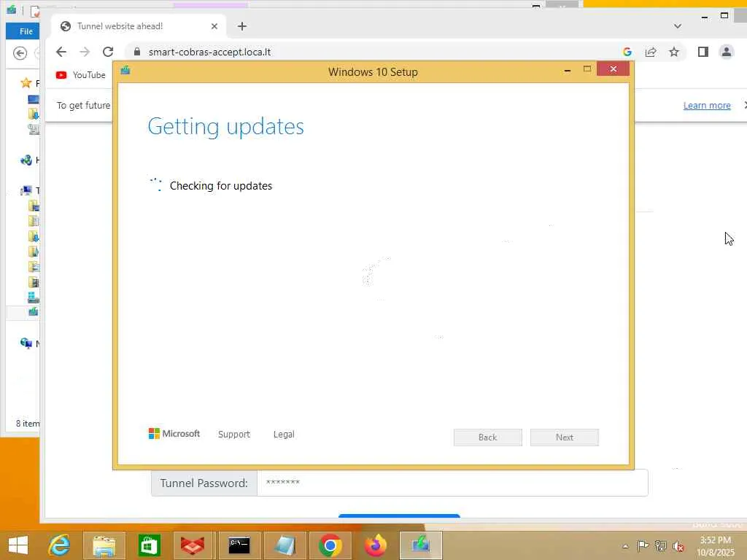The image size is (747, 560).
Task: Go back in Chrome browser
Action: (61, 52)
